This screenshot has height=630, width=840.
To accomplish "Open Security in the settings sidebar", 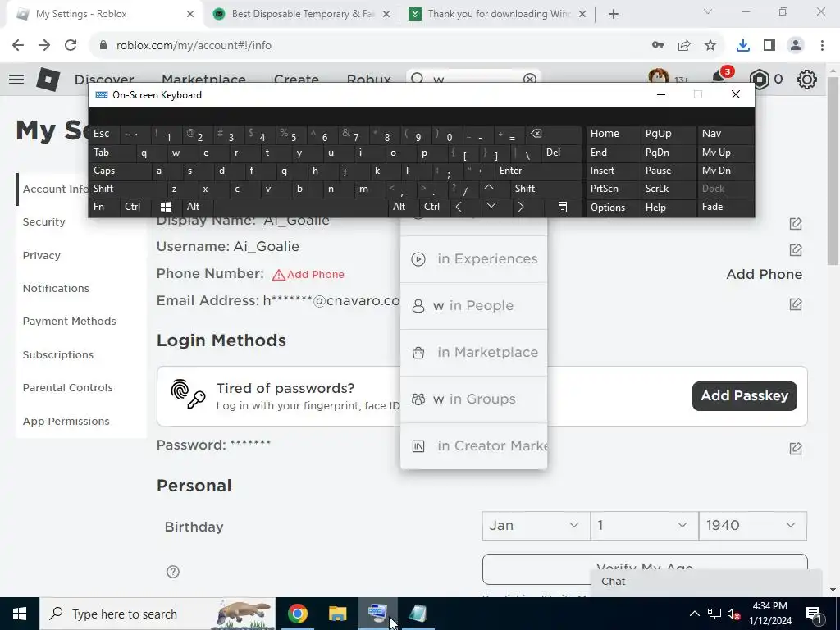I will (x=44, y=222).
